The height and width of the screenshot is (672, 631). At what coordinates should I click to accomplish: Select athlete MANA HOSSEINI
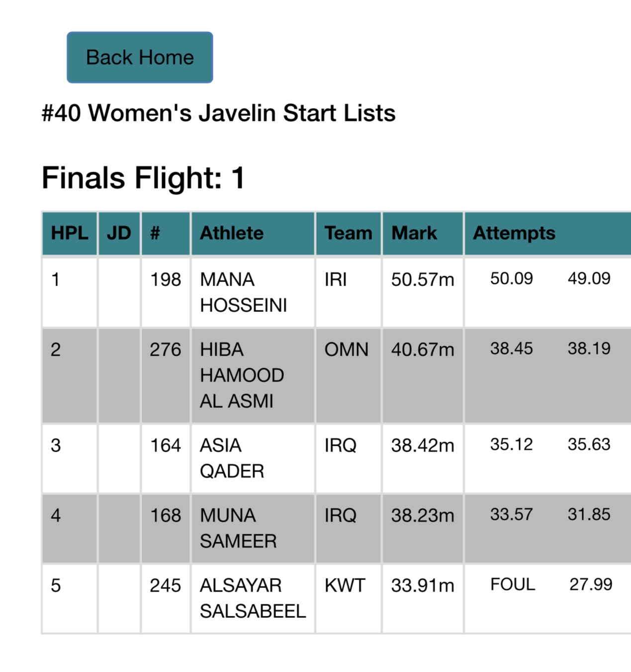pyautogui.click(x=244, y=292)
